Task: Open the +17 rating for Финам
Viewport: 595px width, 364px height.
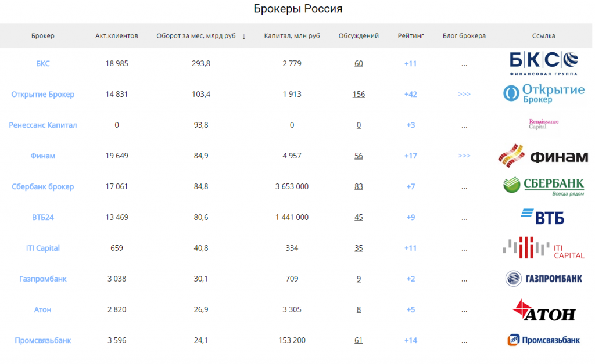Action: pyautogui.click(x=411, y=156)
